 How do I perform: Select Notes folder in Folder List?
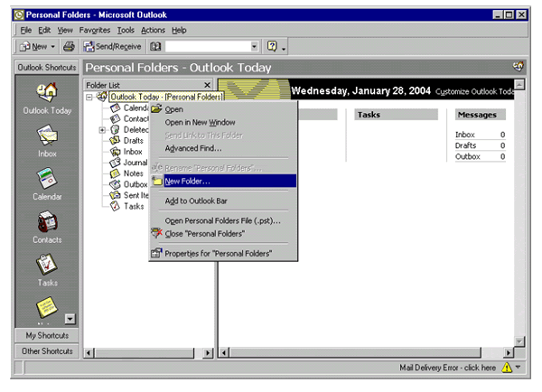[x=126, y=173]
